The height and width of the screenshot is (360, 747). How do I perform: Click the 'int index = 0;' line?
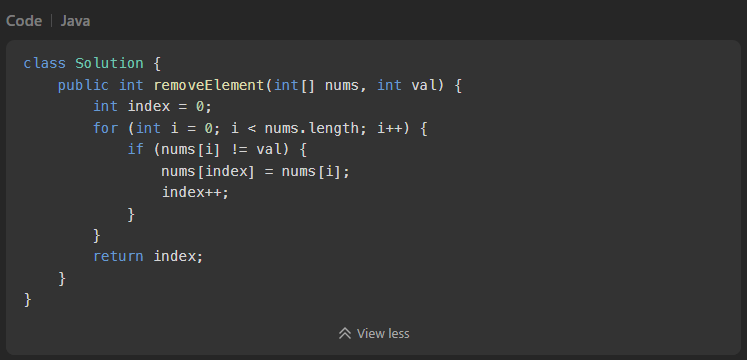coord(152,107)
